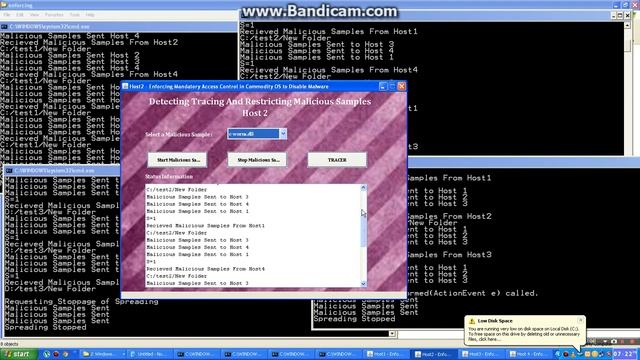640x360 pixels.
Task: Open the Tools menu in Explorer window
Action: [x=75, y=15]
